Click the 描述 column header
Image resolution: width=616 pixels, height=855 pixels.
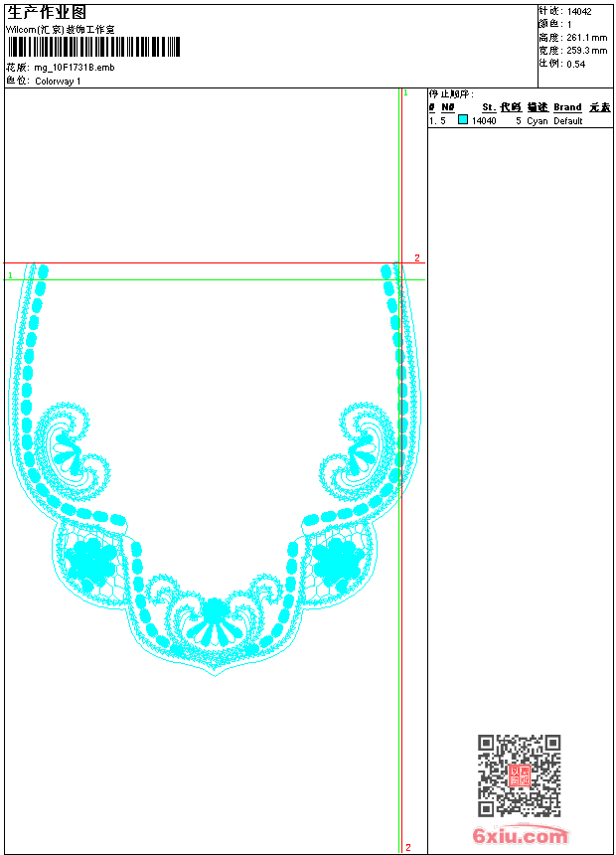(537, 107)
